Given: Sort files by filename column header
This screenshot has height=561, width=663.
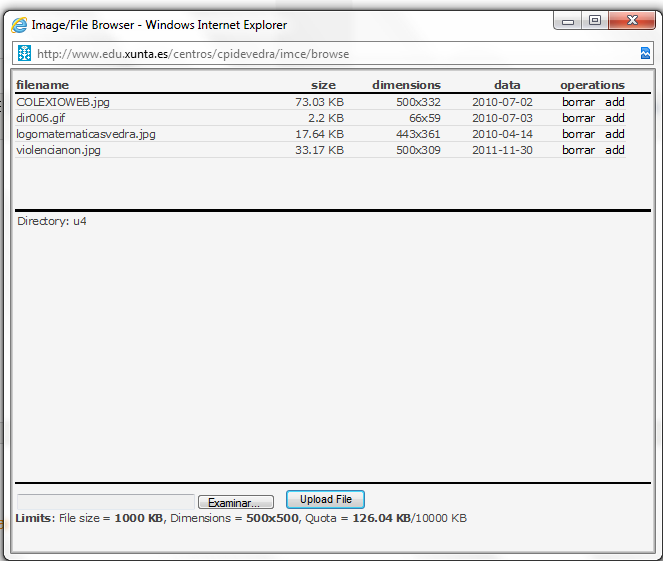Looking at the screenshot, I should 42,85.
